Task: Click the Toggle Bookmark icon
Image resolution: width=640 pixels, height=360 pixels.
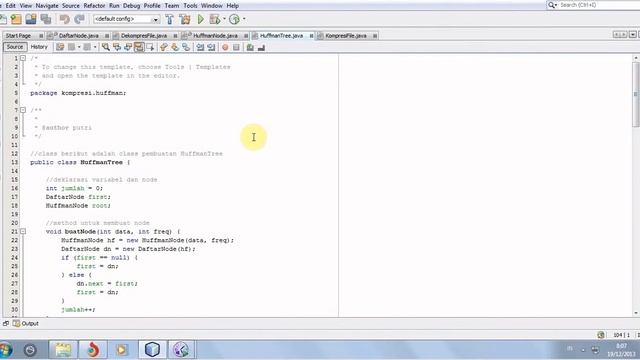Action: click(186, 47)
